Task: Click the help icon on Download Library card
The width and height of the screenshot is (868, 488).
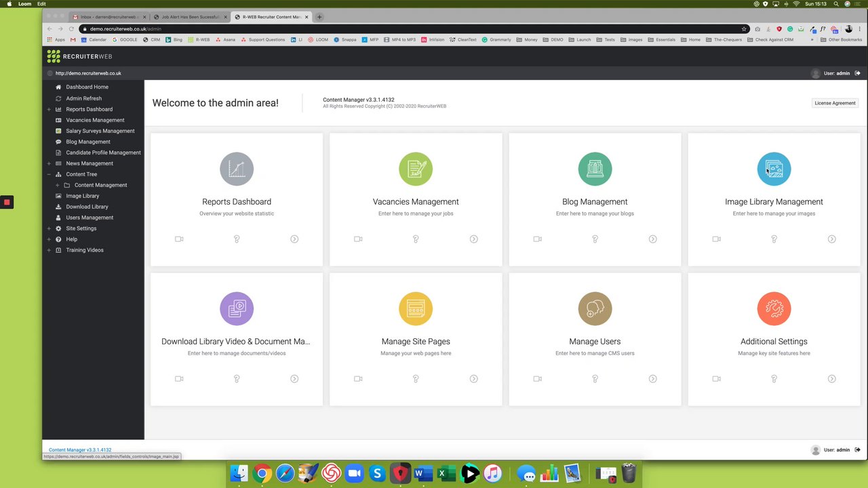Action: click(x=237, y=378)
